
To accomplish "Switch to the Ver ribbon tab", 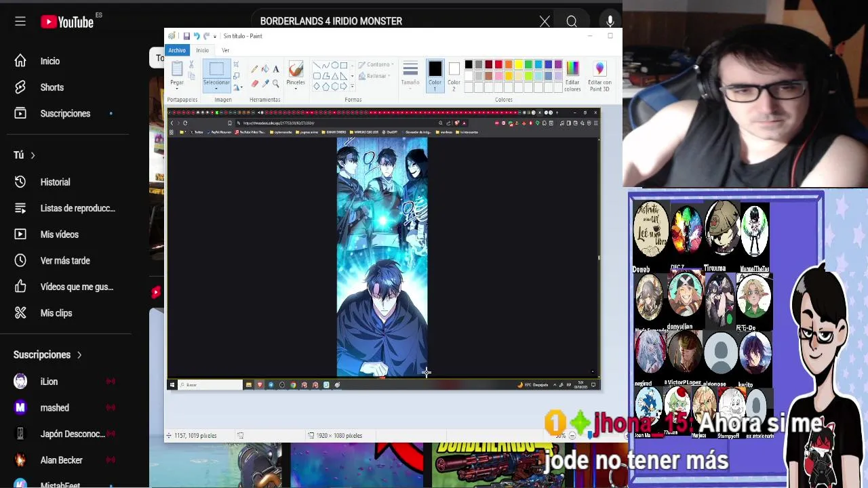I will 226,50.
